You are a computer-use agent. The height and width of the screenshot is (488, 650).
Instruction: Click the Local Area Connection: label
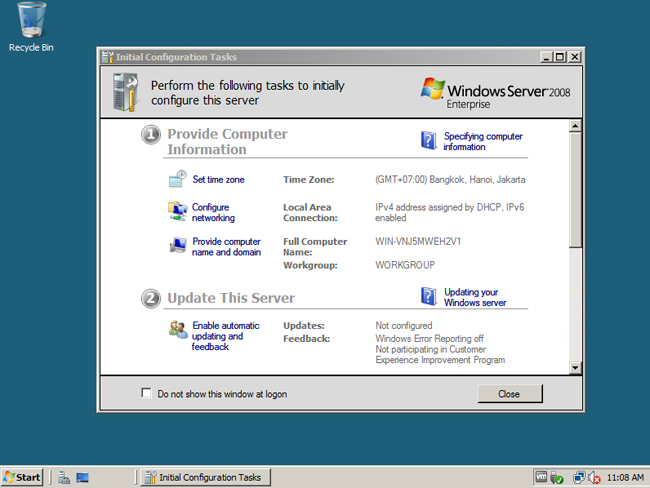click(310, 212)
